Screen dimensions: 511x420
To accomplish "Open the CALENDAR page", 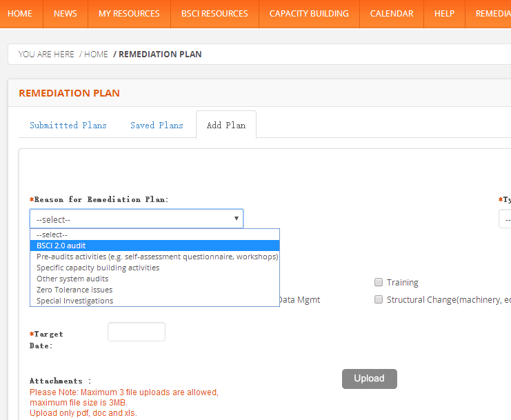I will click(392, 14).
